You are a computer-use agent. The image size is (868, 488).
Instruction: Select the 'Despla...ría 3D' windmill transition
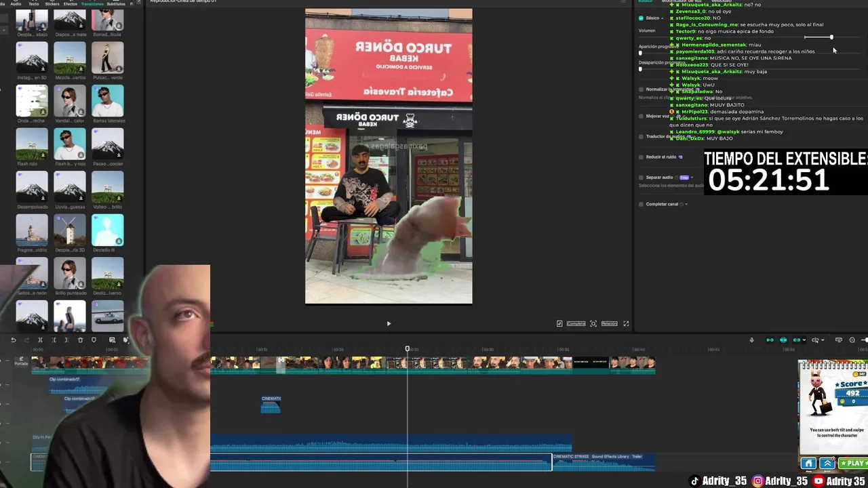pos(70,230)
